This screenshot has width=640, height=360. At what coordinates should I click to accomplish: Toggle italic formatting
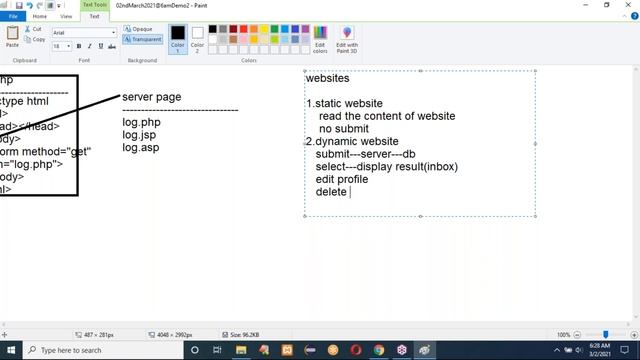90,46
